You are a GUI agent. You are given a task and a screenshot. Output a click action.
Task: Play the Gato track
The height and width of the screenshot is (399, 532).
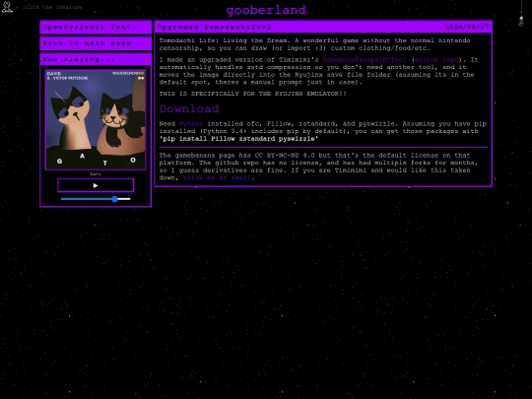(x=96, y=185)
